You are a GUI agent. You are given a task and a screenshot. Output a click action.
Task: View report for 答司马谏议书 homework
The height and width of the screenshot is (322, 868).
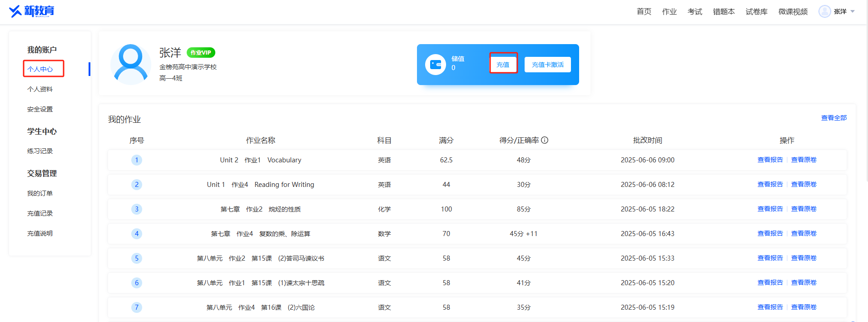coord(770,258)
